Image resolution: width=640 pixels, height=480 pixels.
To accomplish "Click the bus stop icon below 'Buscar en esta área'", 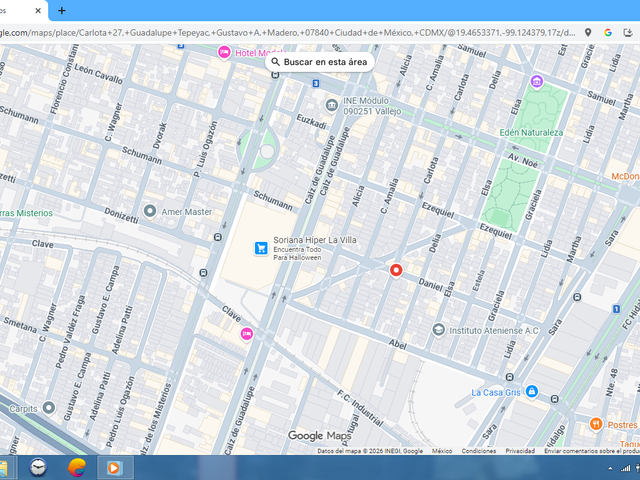I will (x=275, y=75).
